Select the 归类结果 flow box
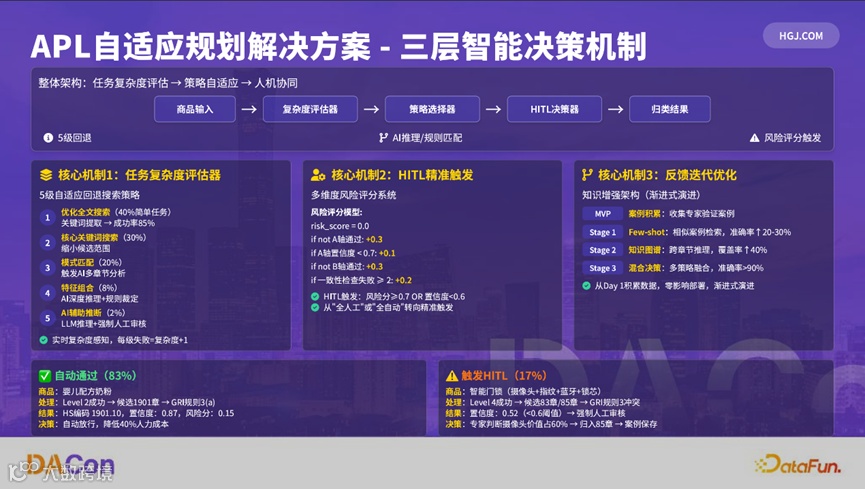The height and width of the screenshot is (489, 865). tap(670, 109)
